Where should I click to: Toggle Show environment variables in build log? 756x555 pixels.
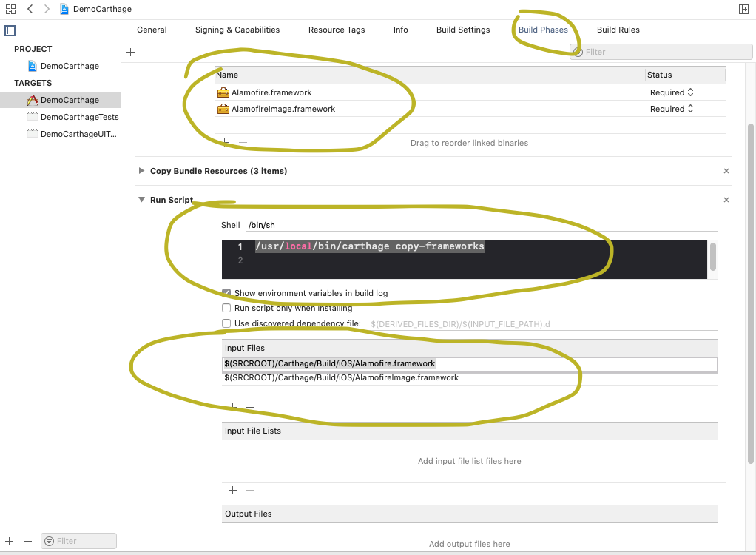226,293
